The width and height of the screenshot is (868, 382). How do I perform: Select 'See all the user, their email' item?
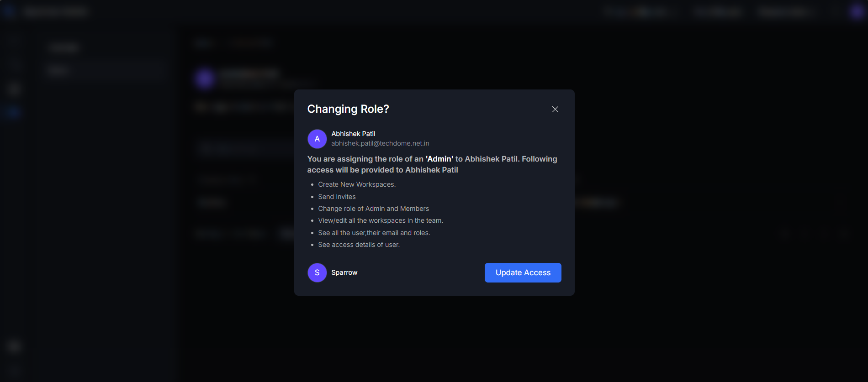(x=374, y=233)
